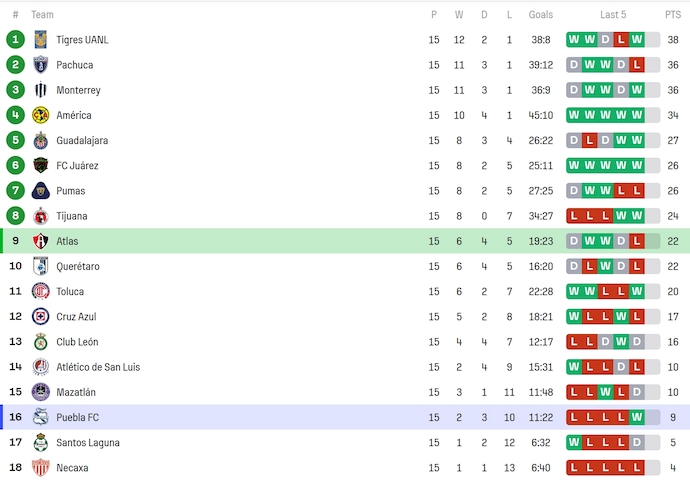This screenshot has width=690, height=483.
Task: Click the Tigres UANL team crest
Action: click(41, 40)
